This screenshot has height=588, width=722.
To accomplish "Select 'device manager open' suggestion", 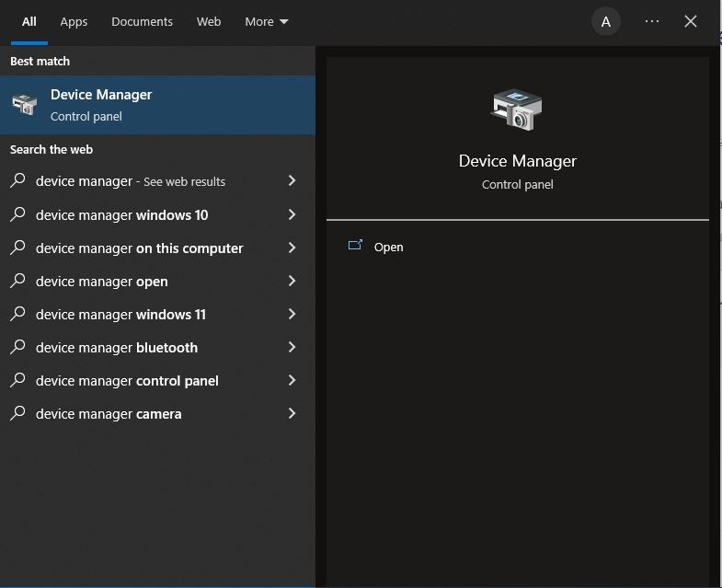I will [x=157, y=281].
